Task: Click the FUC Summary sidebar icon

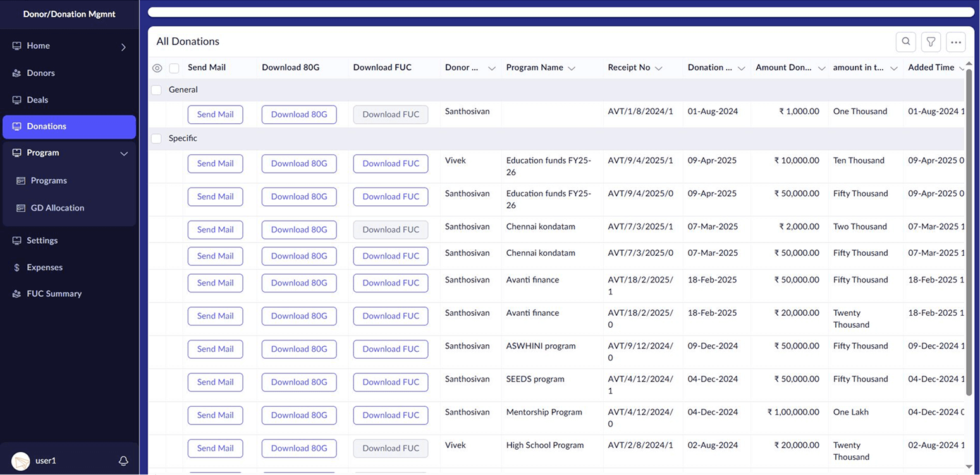Action: click(17, 294)
